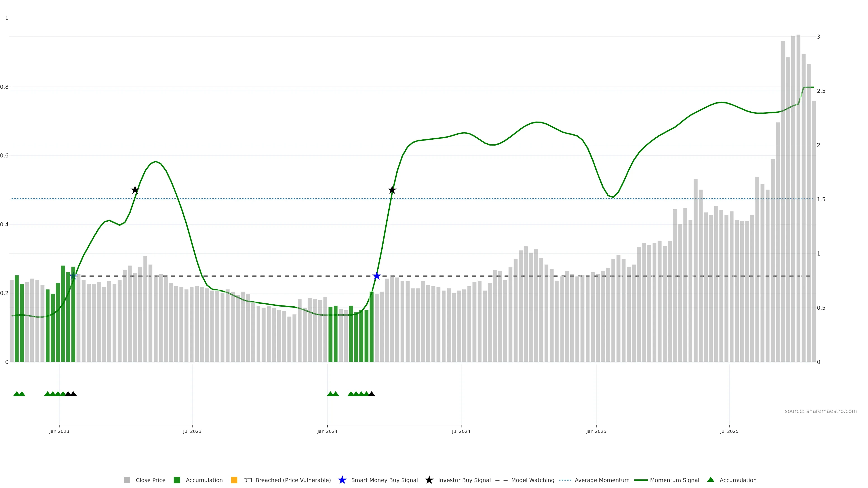Click the Jul 2025 axis label
Screen dimensions: 868x488
pos(729,431)
